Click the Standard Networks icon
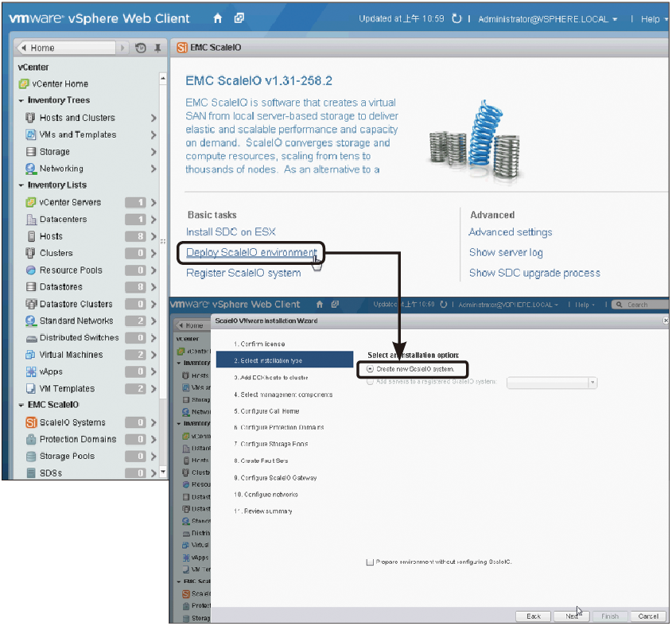Screen dimensions: 672x626 click(30, 321)
